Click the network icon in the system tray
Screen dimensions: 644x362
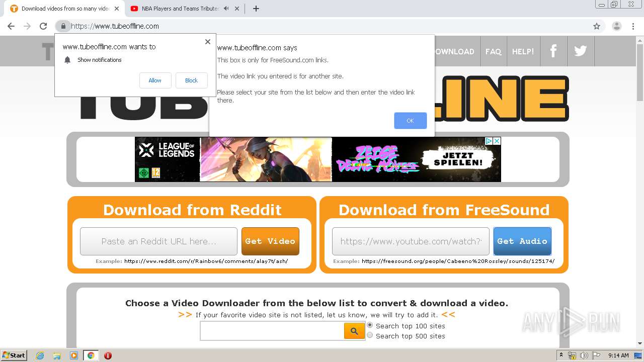(572, 355)
